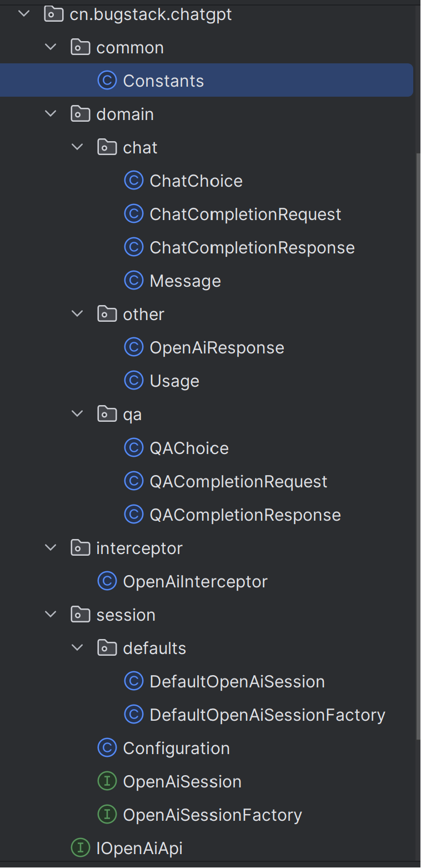Click the project tree vertical scrollbar
Screen dimensions: 421x868
tap(418, 445)
